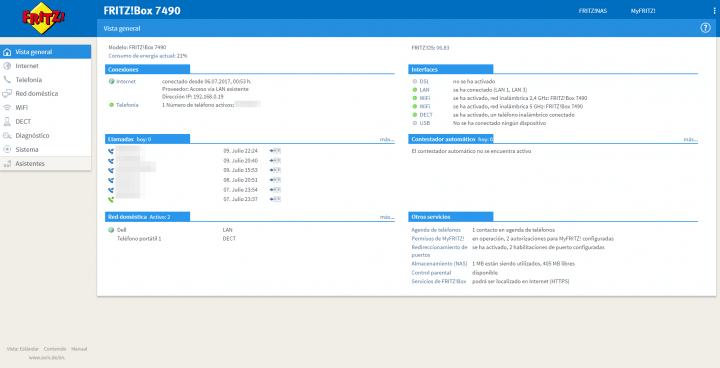
Task: Click the globe status icon beside Internet connection
Action: [111, 81]
